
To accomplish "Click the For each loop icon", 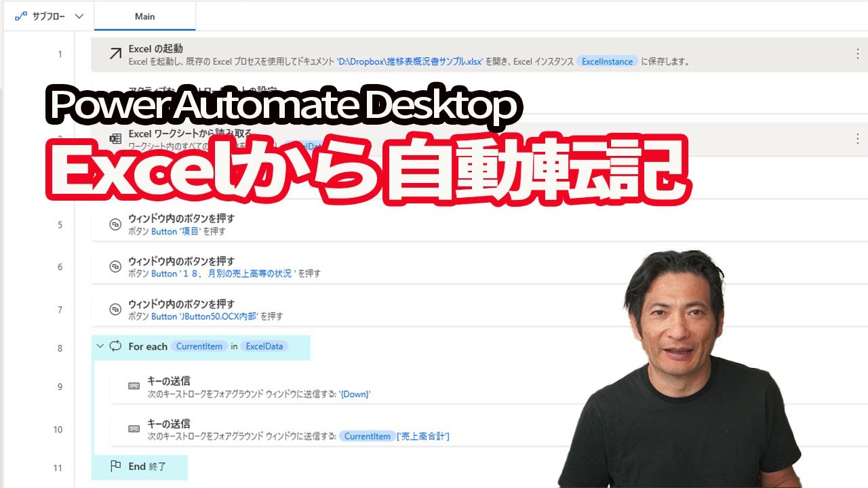I will tap(115, 346).
